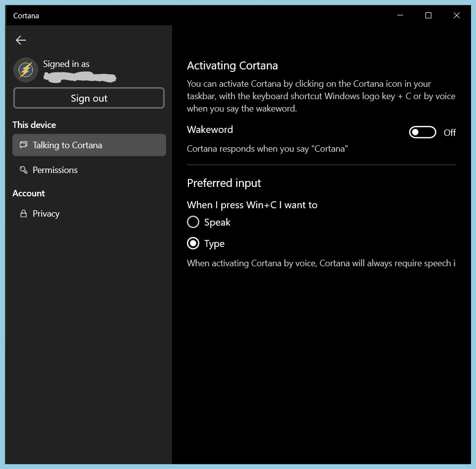The image size is (476, 469).
Task: Go back using the left arrow icon
Action: [x=21, y=40]
